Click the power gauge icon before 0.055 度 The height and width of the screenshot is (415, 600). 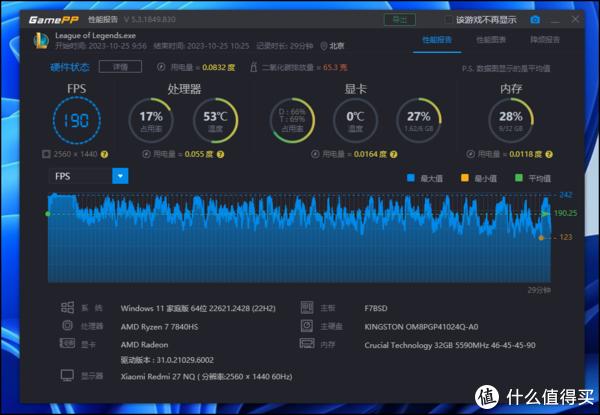[x=146, y=154]
